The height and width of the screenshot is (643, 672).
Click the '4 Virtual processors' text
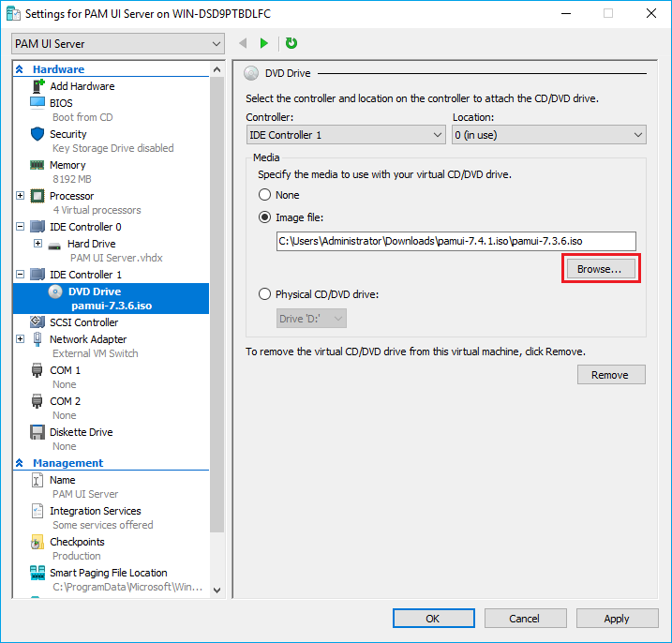97,210
